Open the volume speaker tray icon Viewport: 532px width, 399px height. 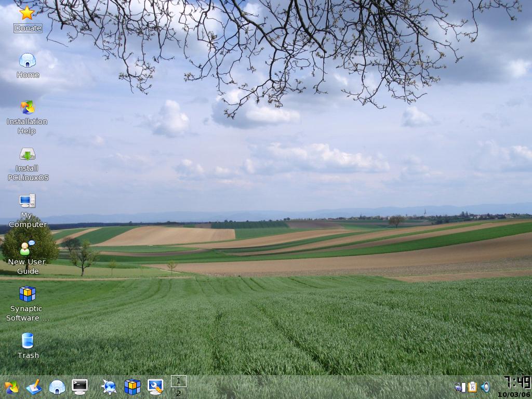coord(485,387)
